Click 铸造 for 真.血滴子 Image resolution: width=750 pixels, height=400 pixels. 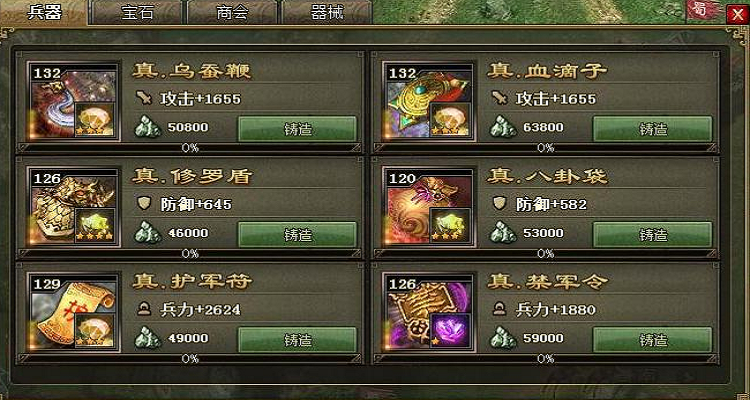click(x=653, y=129)
